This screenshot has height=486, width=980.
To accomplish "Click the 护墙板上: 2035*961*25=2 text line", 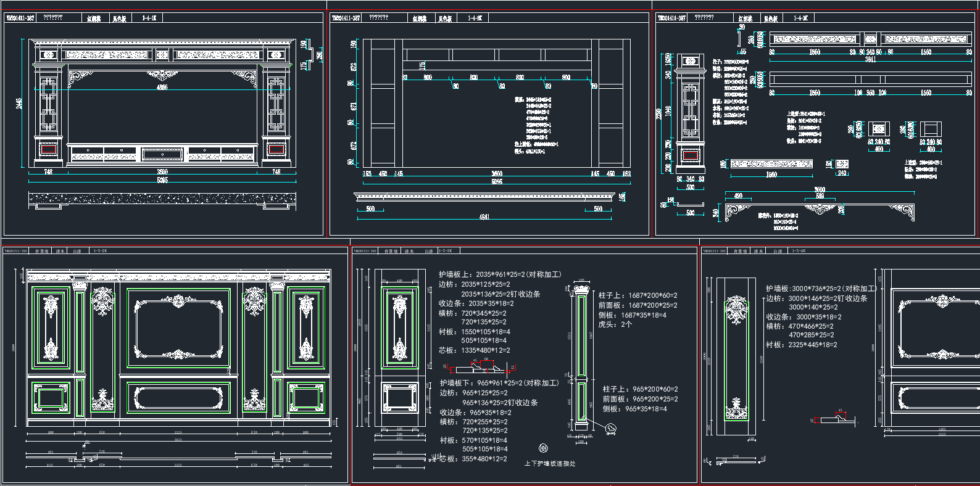I will (500, 274).
